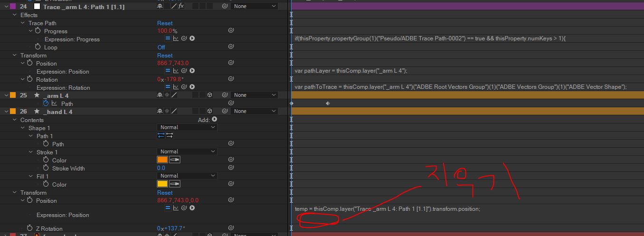
Task: Click Reset for the Trace Path effect
Action: tap(165, 23)
